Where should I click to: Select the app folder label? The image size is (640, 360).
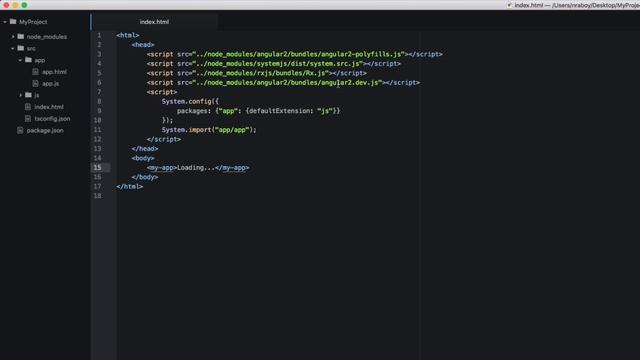(x=40, y=60)
